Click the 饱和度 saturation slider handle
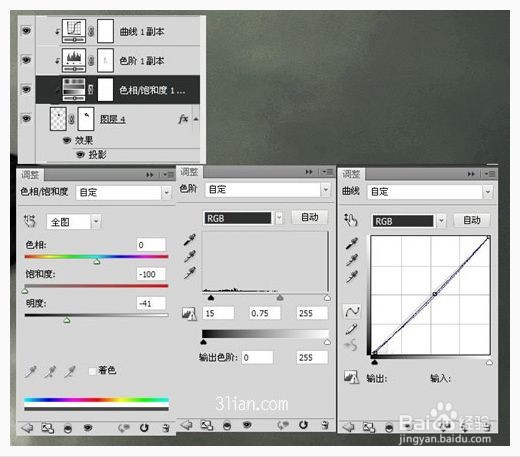520x457 pixels. coord(25,291)
